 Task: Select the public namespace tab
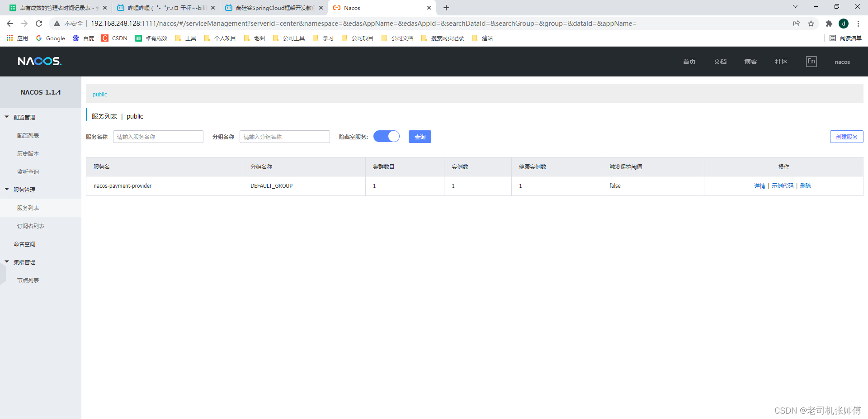100,94
